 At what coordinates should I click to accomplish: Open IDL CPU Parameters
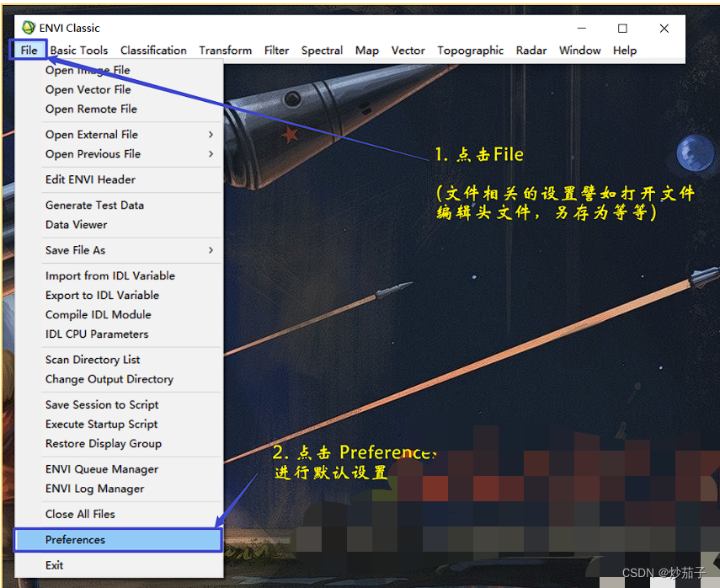click(119, 334)
